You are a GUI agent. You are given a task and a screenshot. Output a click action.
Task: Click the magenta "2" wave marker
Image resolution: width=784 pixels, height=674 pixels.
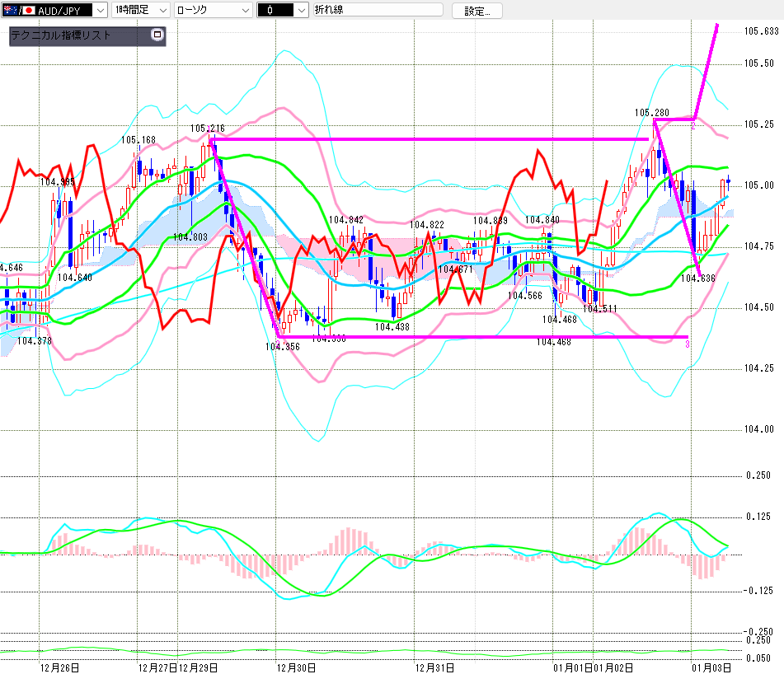(x=693, y=124)
